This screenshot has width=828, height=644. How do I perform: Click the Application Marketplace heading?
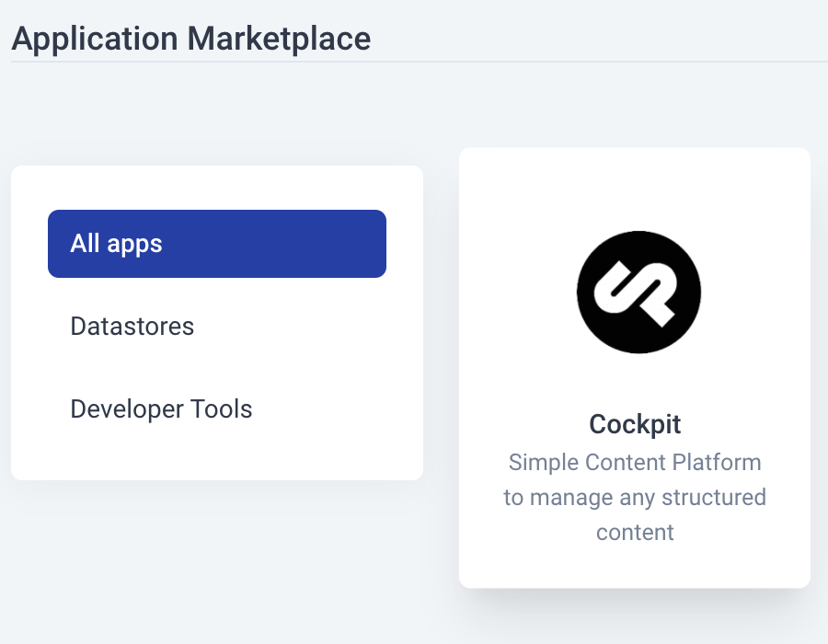[x=190, y=39]
